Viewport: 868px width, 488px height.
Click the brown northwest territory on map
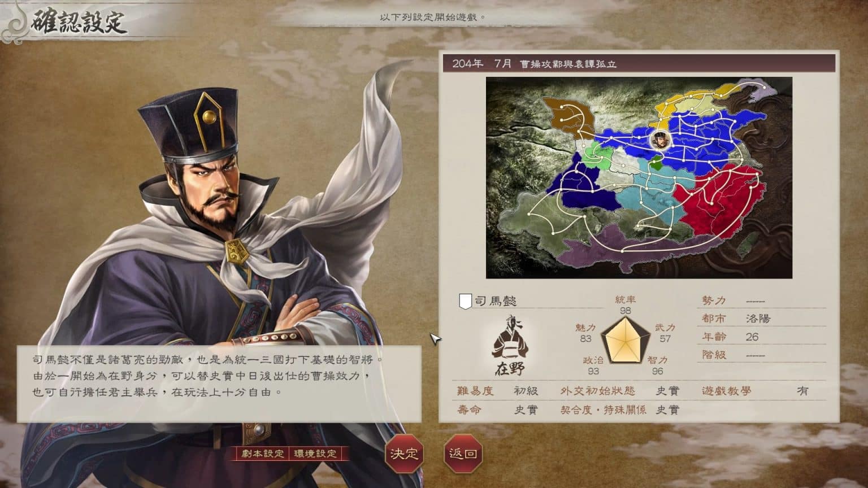coord(570,116)
